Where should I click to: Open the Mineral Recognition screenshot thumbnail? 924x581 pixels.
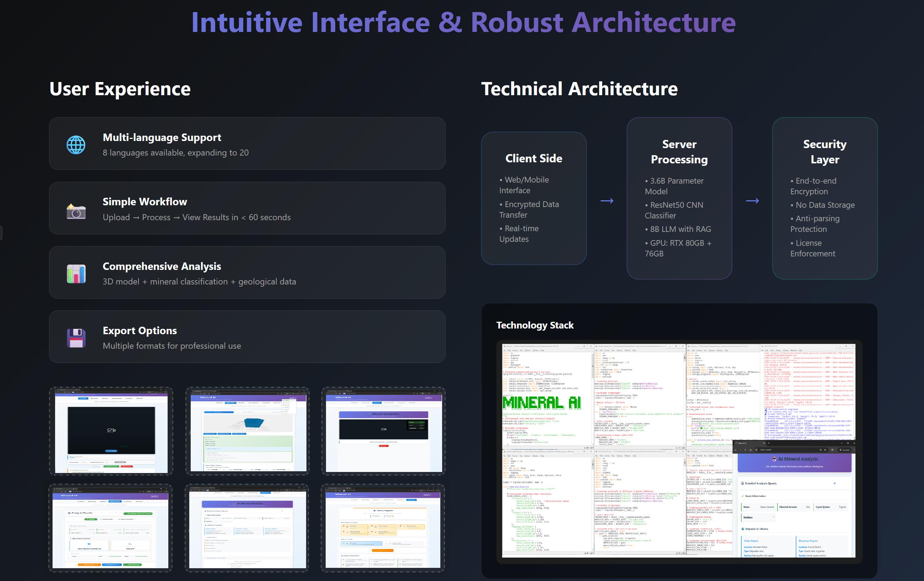[x=383, y=431]
